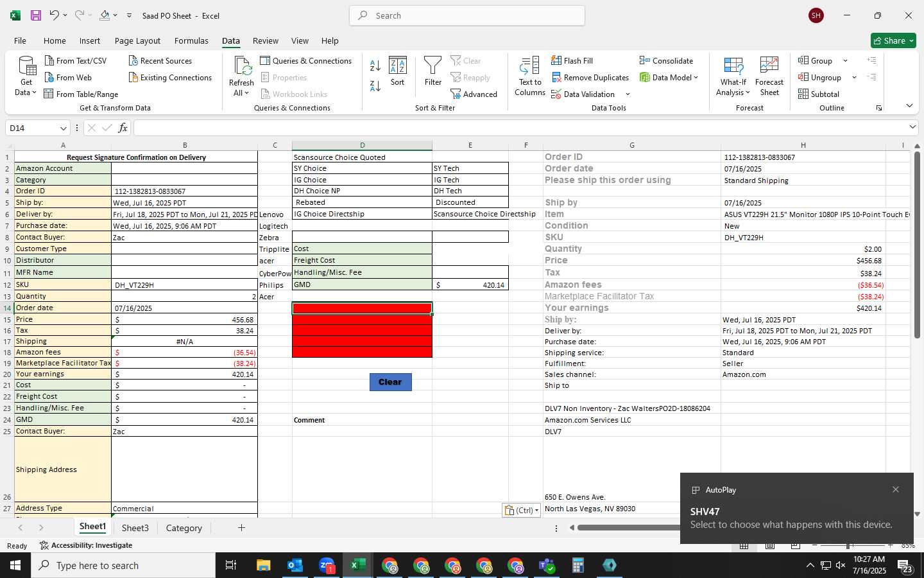This screenshot has height=578, width=924.
Task: Click Advanced filter option
Action: pos(474,94)
